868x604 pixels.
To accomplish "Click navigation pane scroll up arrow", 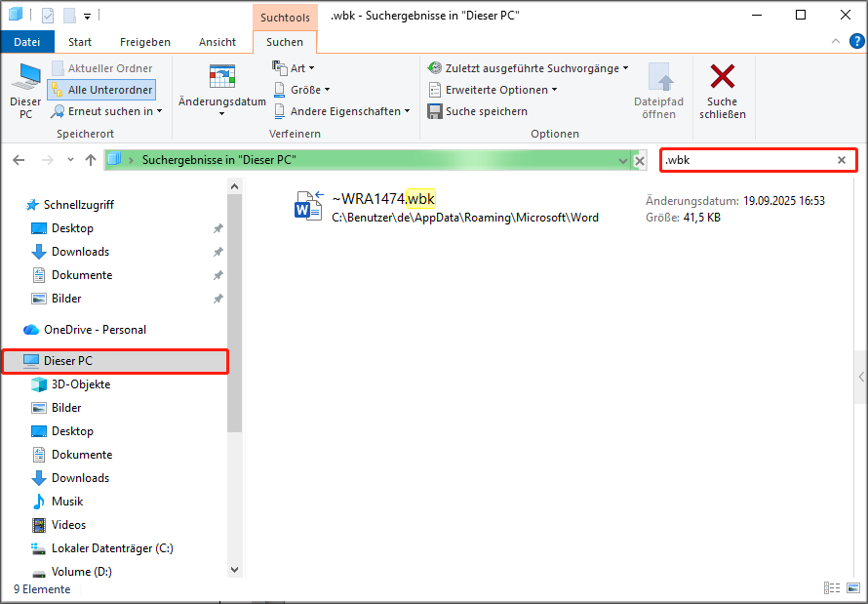I will [235, 186].
